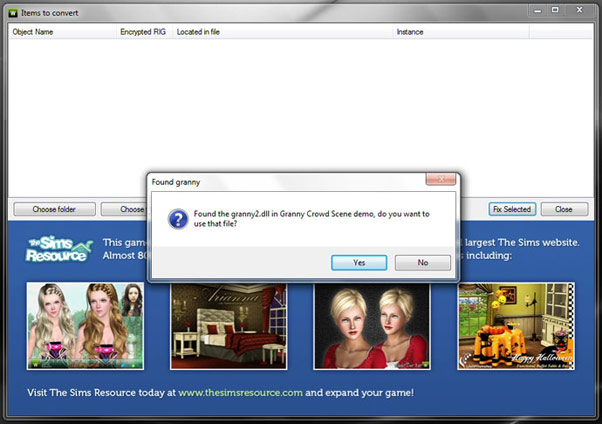Sort by the Located in file column
Viewport: 602px width, 424px height.
click(x=202, y=32)
